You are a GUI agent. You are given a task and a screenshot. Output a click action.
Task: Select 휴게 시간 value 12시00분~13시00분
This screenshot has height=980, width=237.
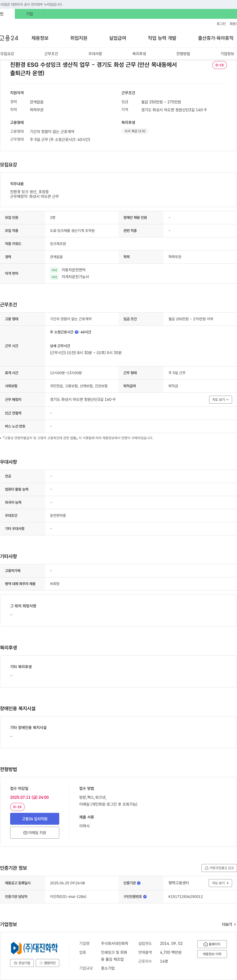pyautogui.click(x=66, y=373)
